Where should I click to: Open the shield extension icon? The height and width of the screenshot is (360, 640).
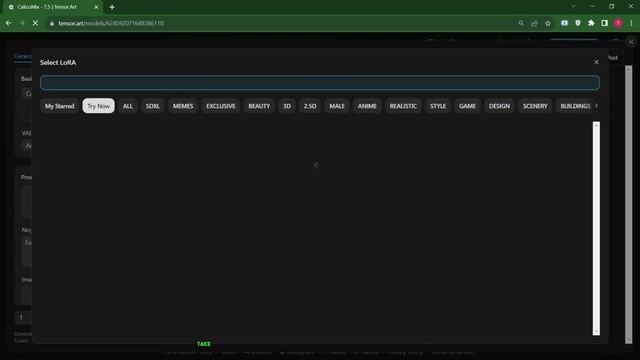click(578, 23)
